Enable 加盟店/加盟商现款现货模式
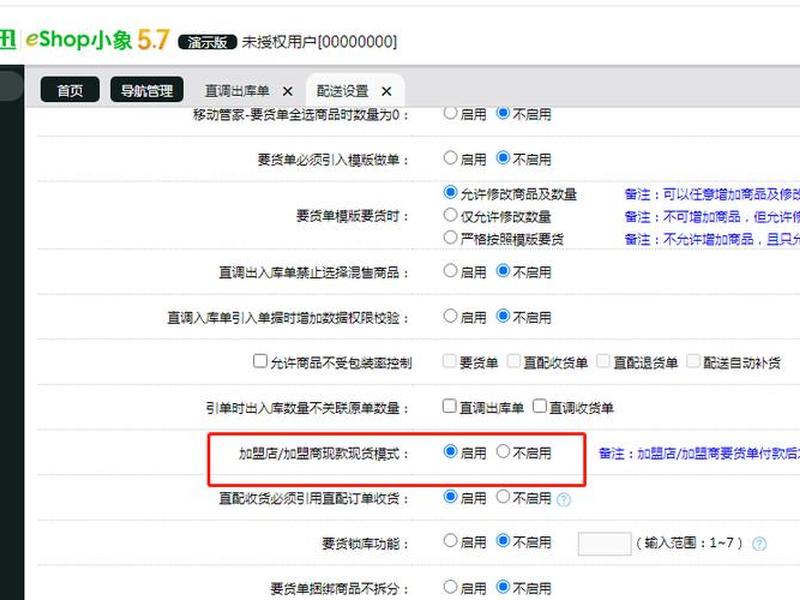The width and height of the screenshot is (800, 600). [450, 451]
